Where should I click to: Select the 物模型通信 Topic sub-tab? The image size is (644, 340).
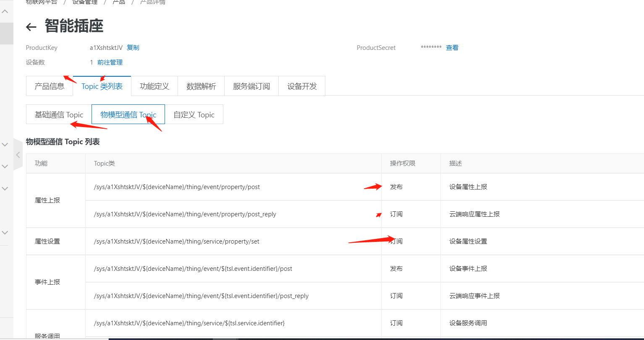128,114
